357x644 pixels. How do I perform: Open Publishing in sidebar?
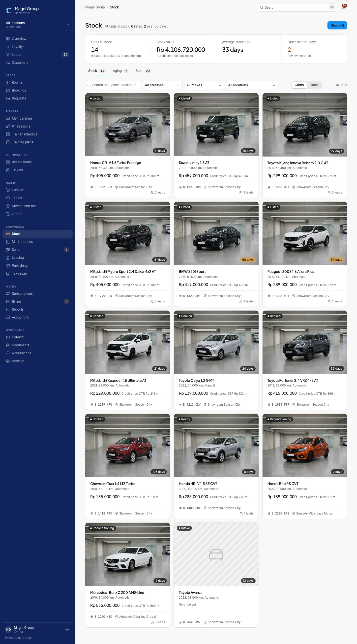[37, 265]
